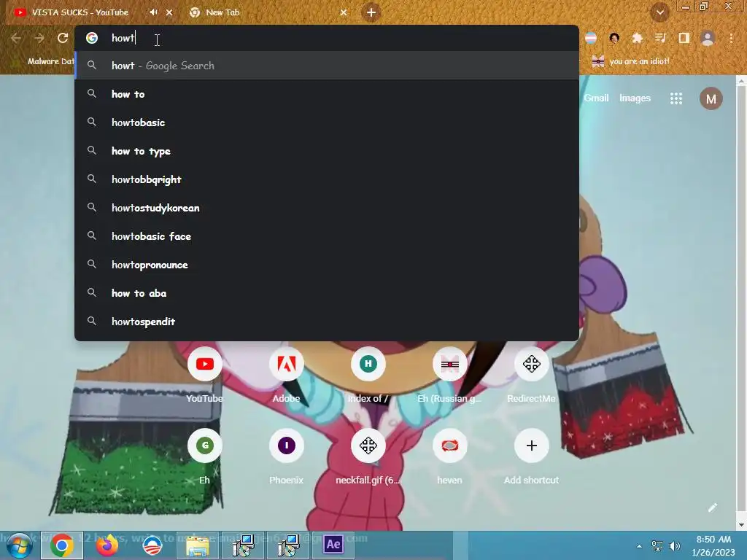This screenshot has width=747, height=560.
Task: Close the New Tab tab
Action: click(344, 12)
